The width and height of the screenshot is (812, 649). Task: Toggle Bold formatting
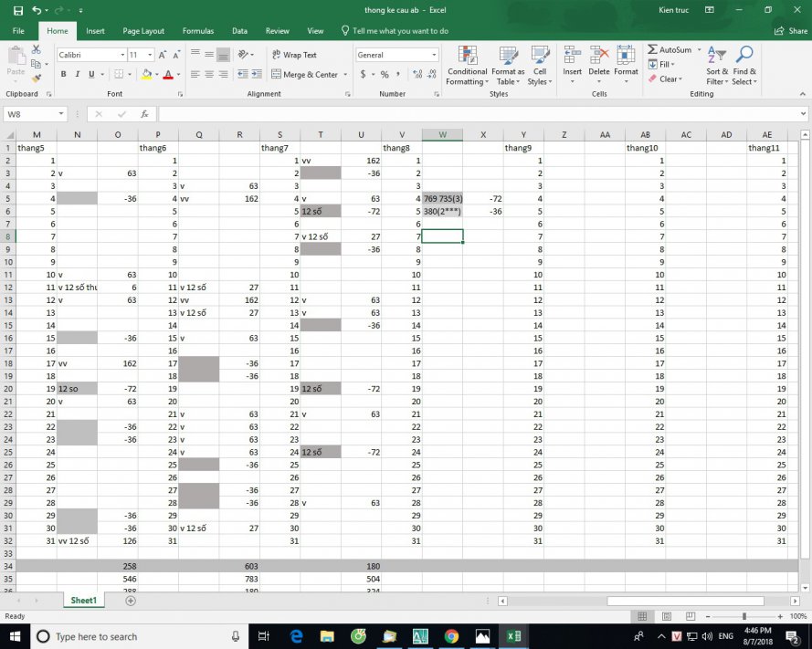point(64,75)
